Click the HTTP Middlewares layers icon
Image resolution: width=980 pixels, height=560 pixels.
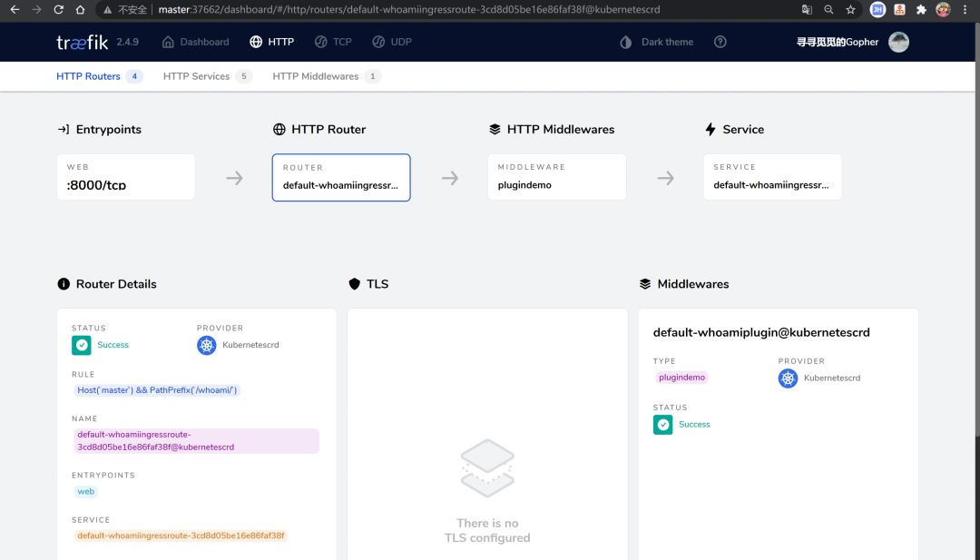point(495,130)
